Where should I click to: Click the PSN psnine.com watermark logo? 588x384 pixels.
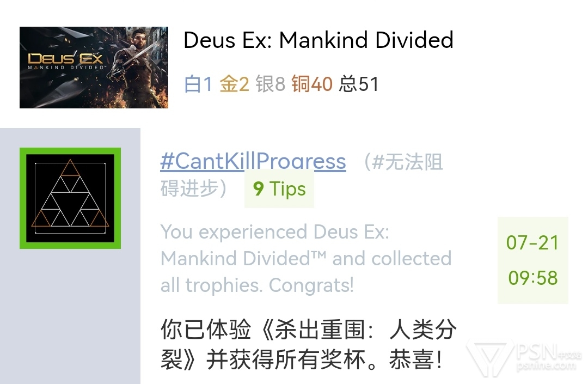523,357
